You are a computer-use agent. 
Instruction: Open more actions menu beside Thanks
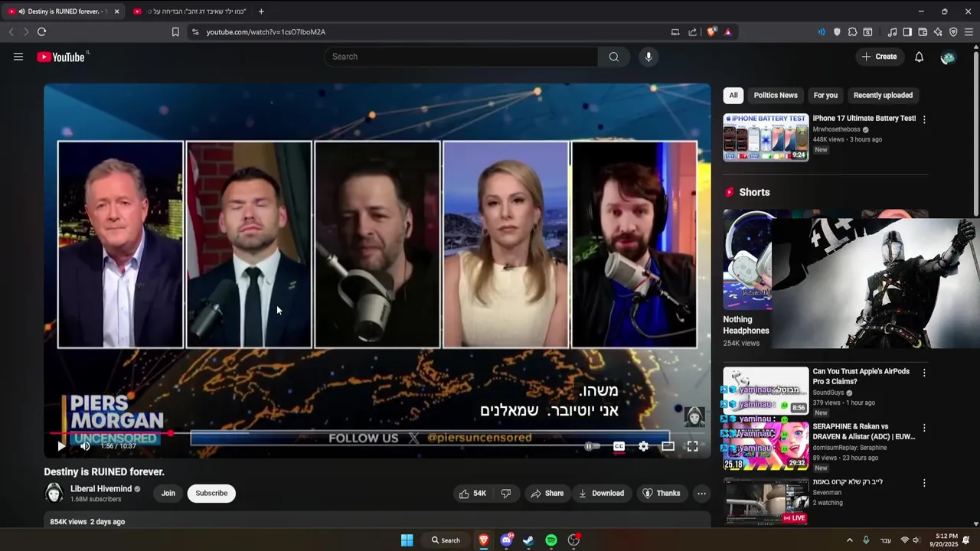pos(701,494)
